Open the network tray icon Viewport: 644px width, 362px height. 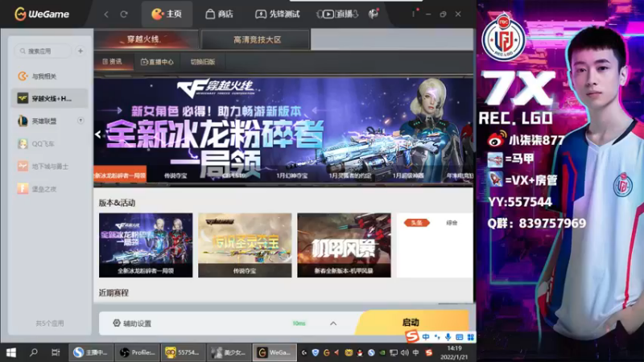(394, 352)
